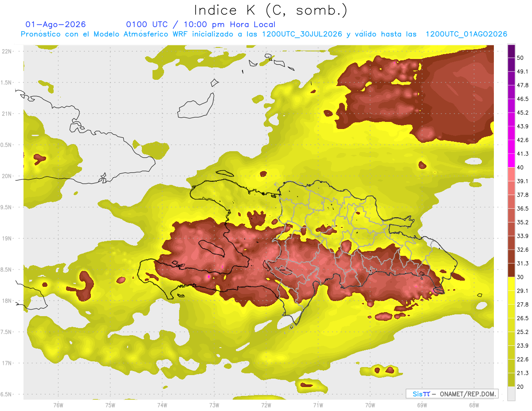Click the "Indice K (C, somb.)" title

coord(271,11)
